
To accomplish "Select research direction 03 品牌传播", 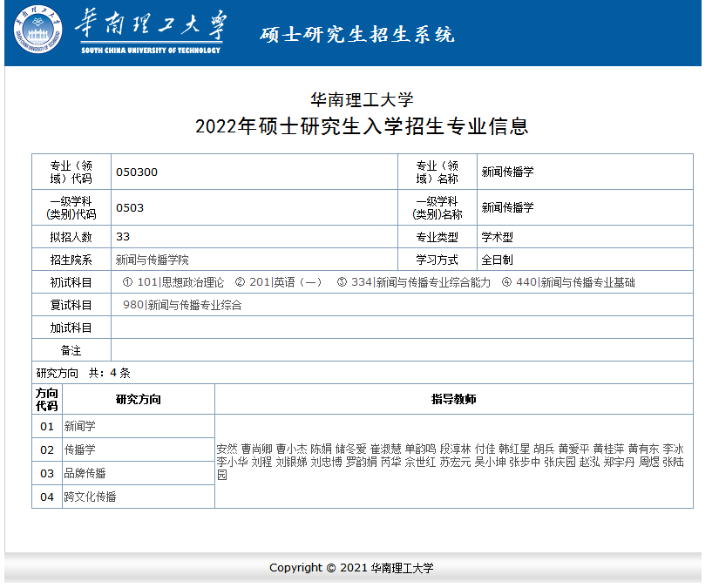I will [x=85, y=473].
